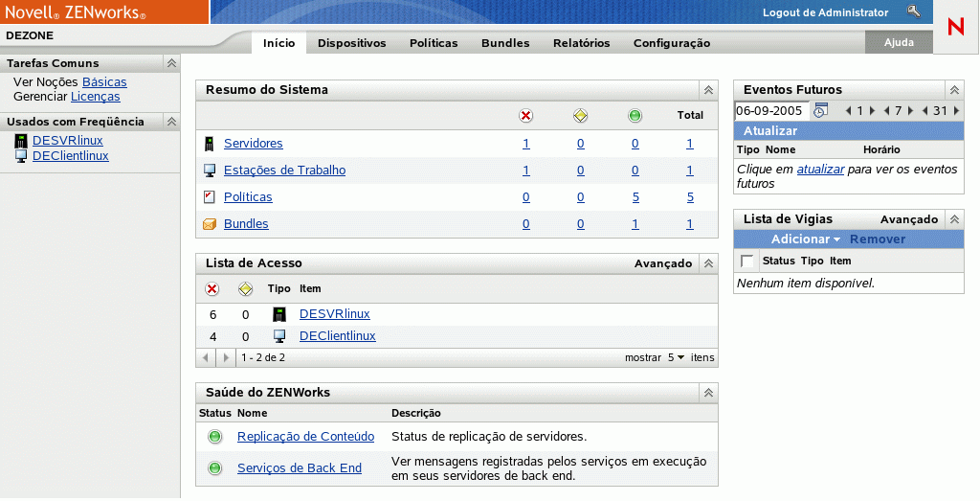Viewport: 980px width, 501px height.
Task: Click the blue Atualizar button in Eventos Futuros
Action: coord(770,131)
